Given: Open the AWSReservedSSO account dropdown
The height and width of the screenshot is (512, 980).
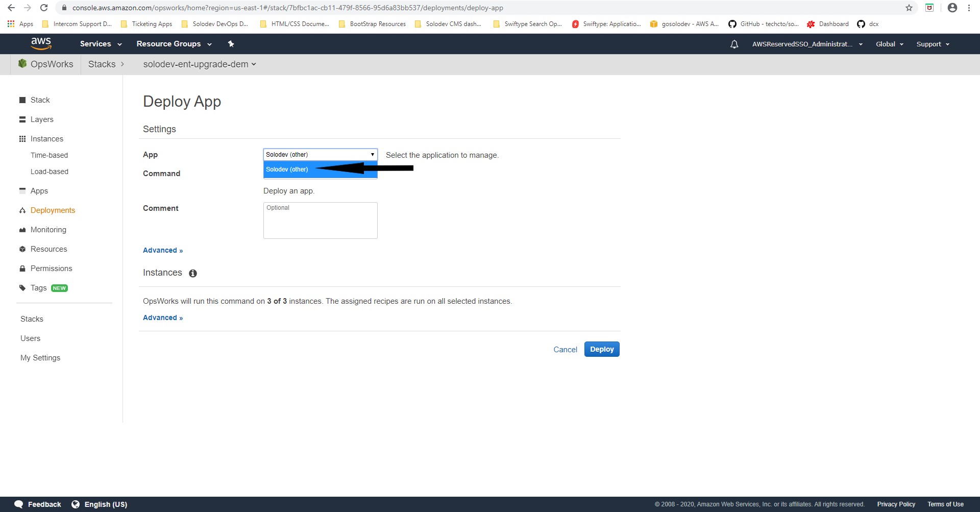Looking at the screenshot, I should pos(807,44).
